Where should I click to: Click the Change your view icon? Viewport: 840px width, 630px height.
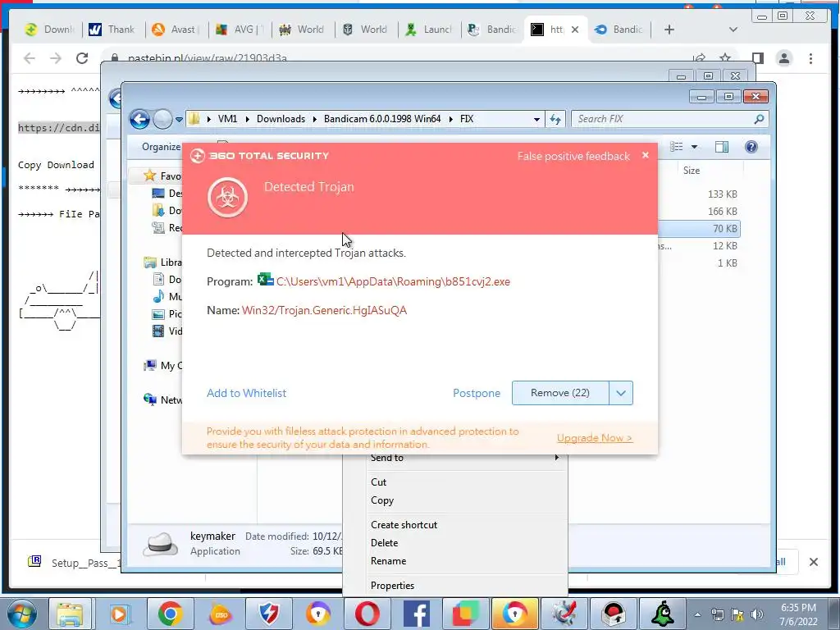(x=677, y=147)
